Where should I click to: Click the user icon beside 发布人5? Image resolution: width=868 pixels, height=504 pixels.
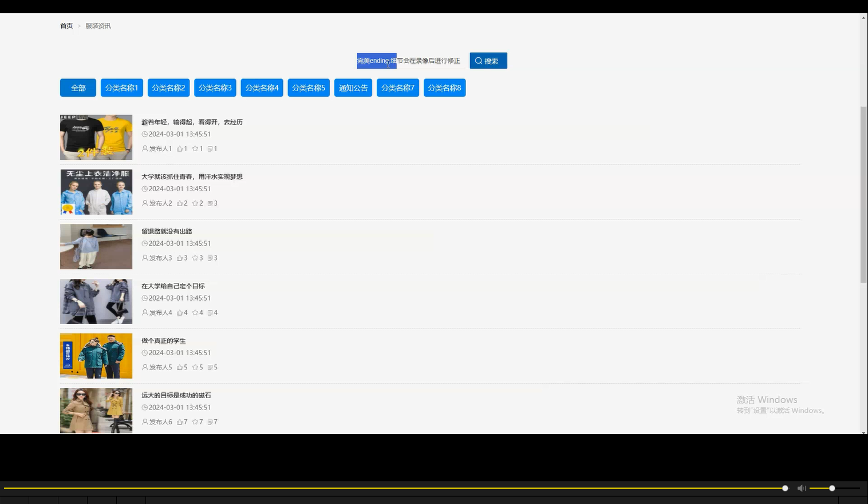(x=145, y=367)
